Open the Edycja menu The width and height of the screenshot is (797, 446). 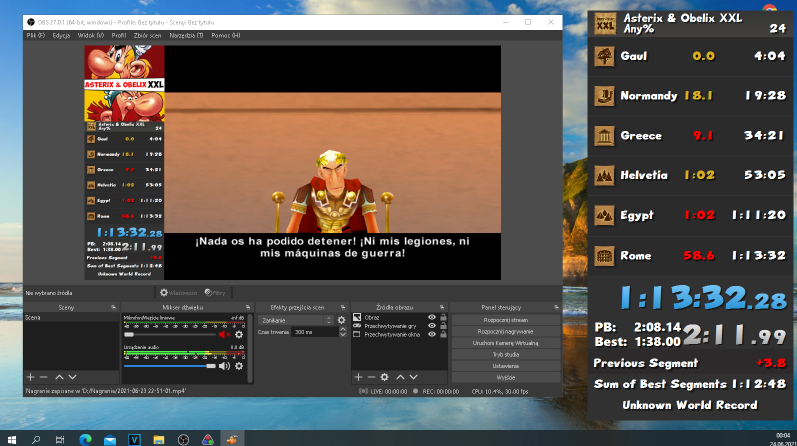coord(61,36)
